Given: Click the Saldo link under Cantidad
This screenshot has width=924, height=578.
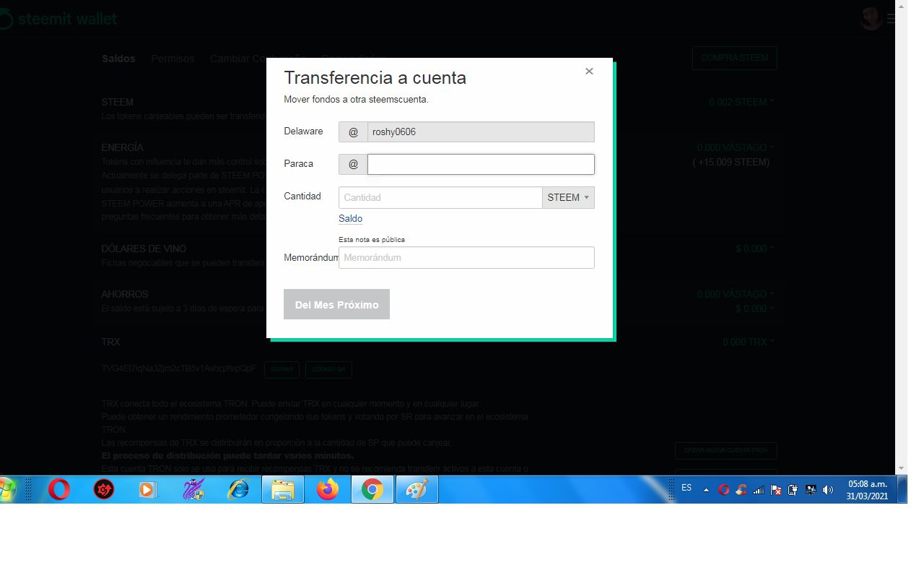Looking at the screenshot, I should 350,218.
